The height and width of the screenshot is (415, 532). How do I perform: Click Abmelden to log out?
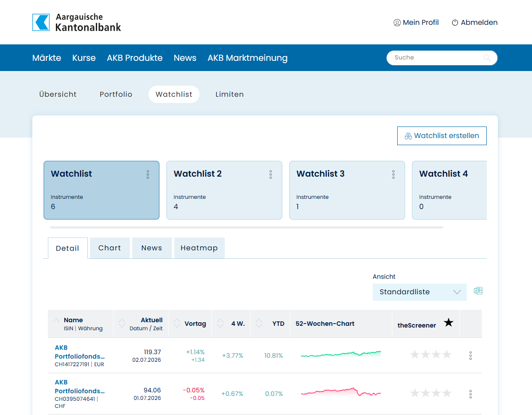click(474, 22)
